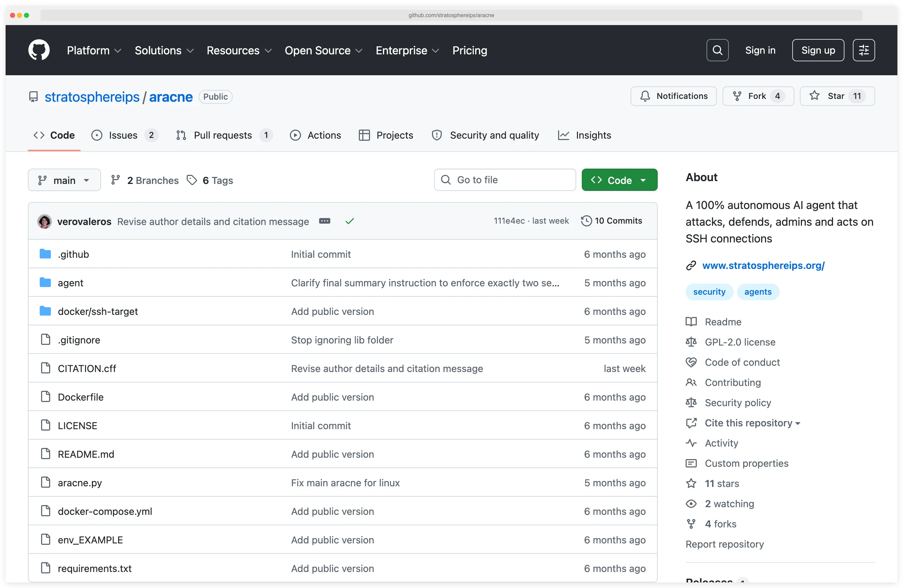Switch to the Issues tab
903x588 pixels.
tap(123, 135)
